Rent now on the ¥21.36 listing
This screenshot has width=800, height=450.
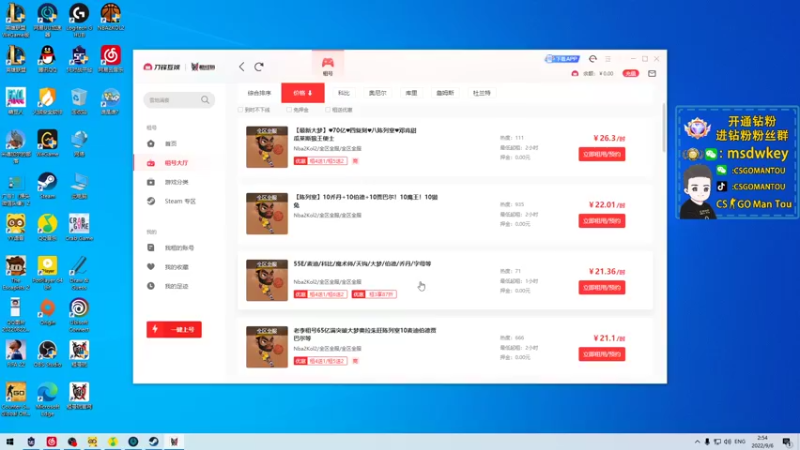(602, 288)
